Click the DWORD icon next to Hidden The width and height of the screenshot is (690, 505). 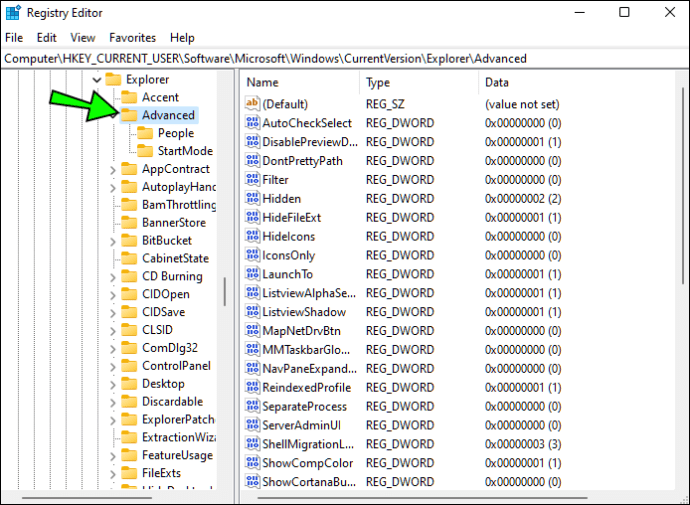click(x=252, y=198)
